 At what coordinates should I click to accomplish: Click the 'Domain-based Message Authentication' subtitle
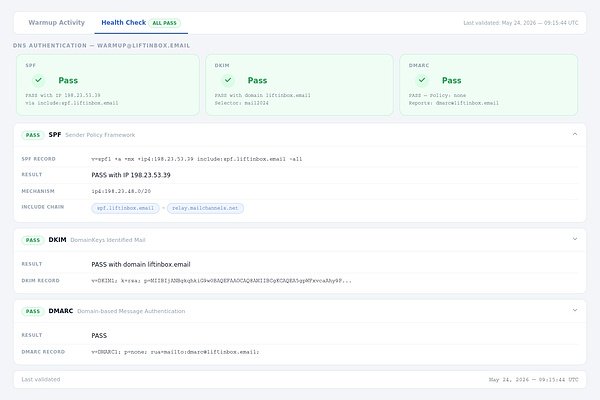tap(131, 311)
